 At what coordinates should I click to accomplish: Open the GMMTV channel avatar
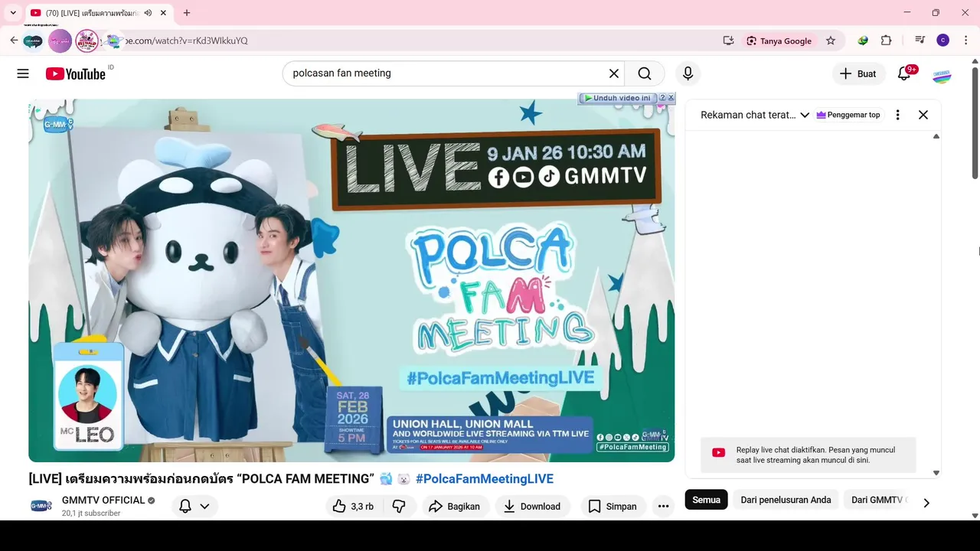tap(41, 506)
